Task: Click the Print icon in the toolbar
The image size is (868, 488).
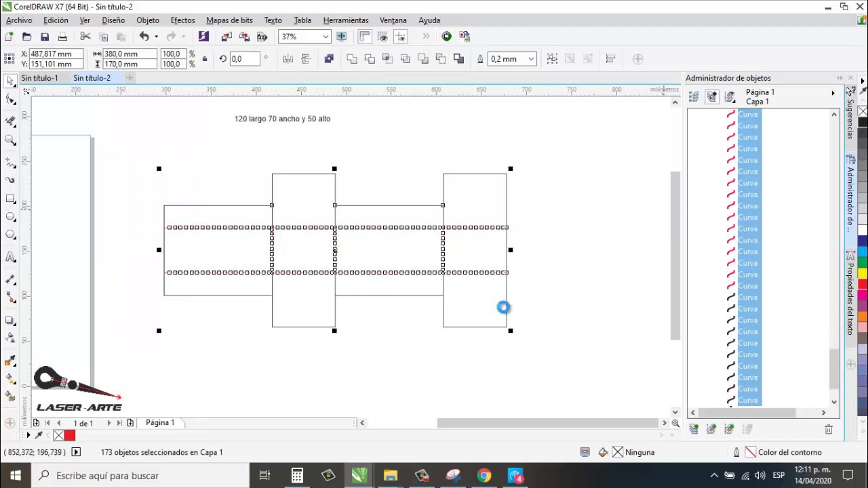Action: coord(62,37)
